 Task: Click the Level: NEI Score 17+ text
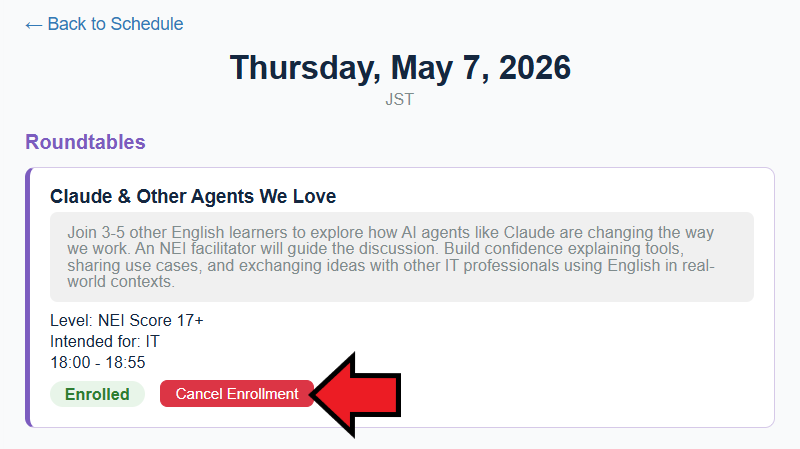(x=127, y=320)
